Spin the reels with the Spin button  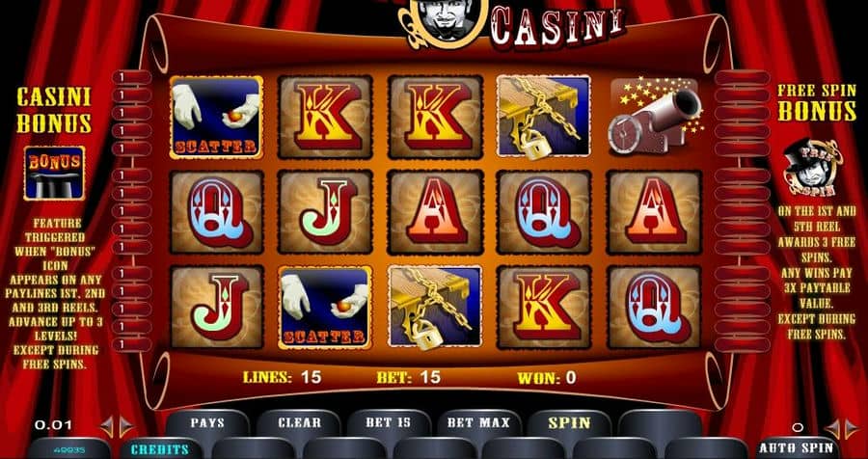pos(569,423)
